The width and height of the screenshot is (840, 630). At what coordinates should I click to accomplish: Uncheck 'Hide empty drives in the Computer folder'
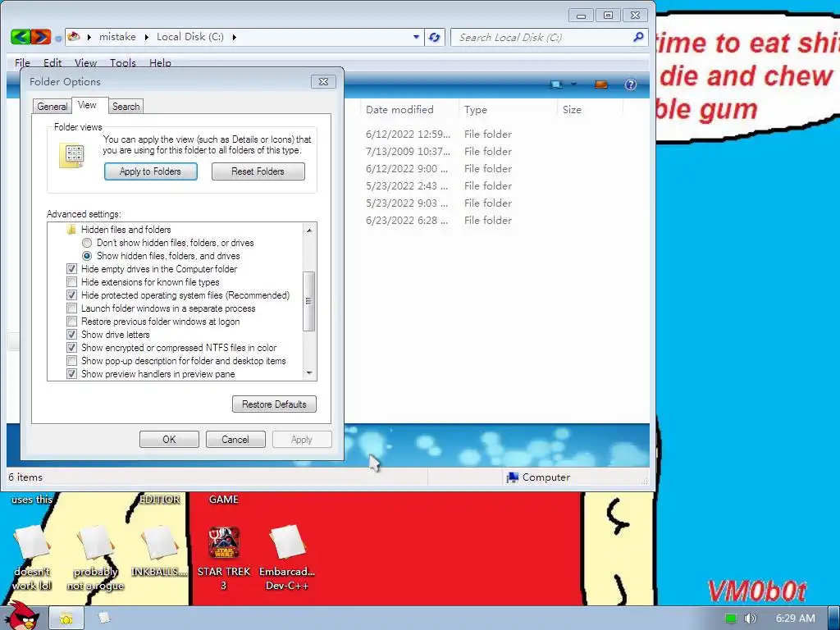point(72,269)
